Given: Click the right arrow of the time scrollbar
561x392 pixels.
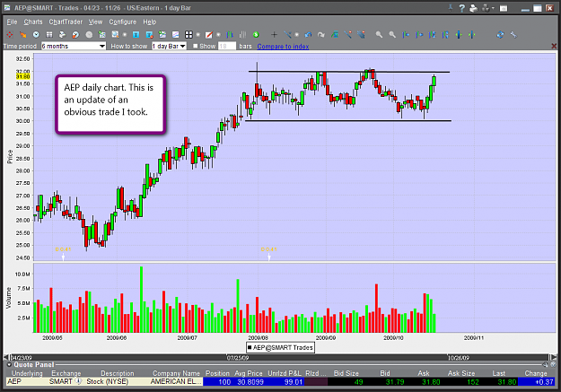Looking at the screenshot, I should click(x=553, y=357).
